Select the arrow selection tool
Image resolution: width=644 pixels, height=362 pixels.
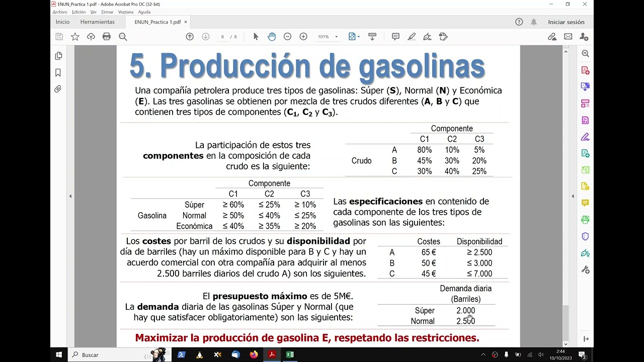pyautogui.click(x=256, y=37)
